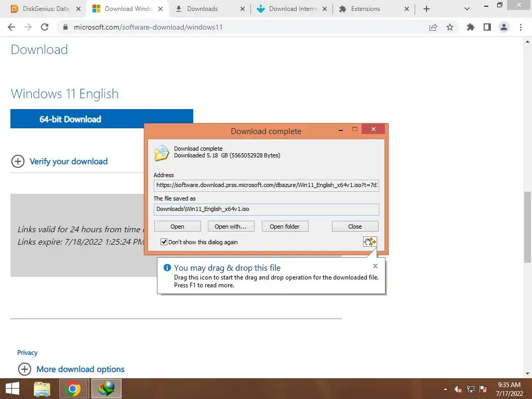Open the Chrome profile avatar
The height and width of the screenshot is (399, 532).
504,27
